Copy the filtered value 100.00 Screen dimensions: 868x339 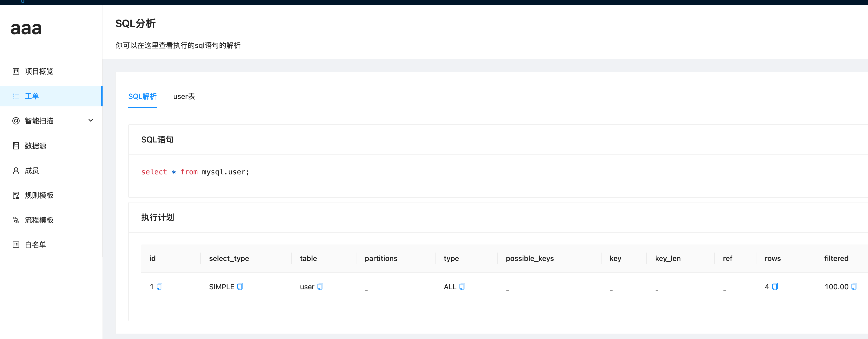click(x=854, y=286)
